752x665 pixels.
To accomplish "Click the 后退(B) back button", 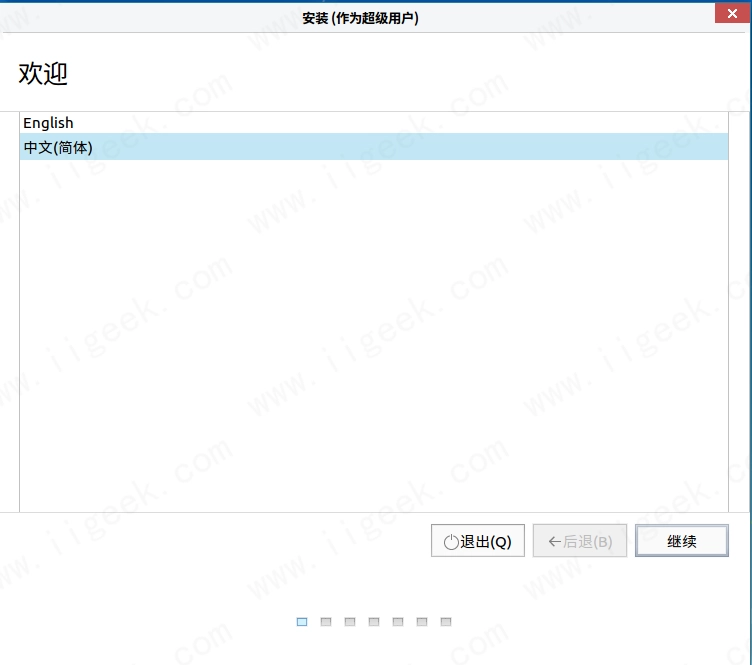I will pos(580,541).
